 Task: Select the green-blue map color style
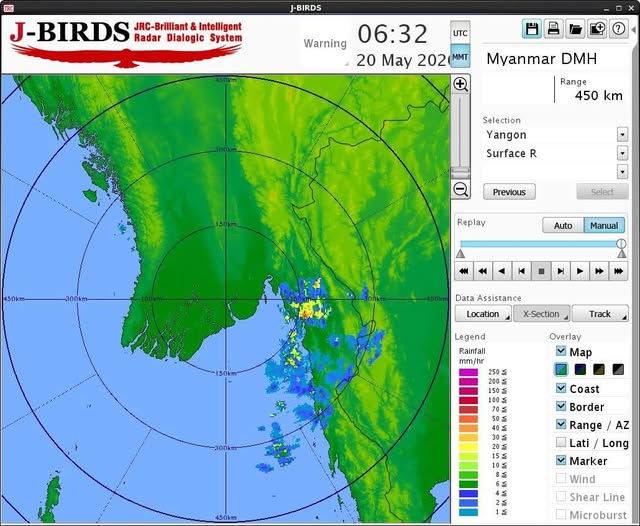click(x=561, y=369)
